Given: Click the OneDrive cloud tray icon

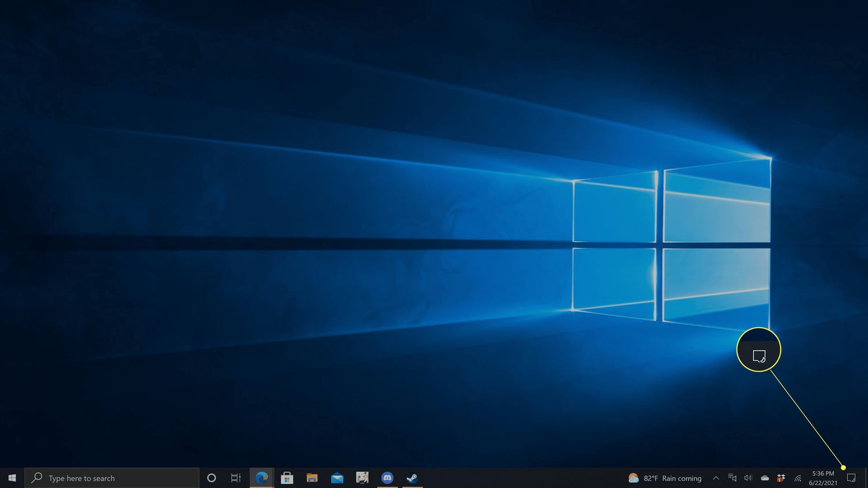Looking at the screenshot, I should coord(764,478).
